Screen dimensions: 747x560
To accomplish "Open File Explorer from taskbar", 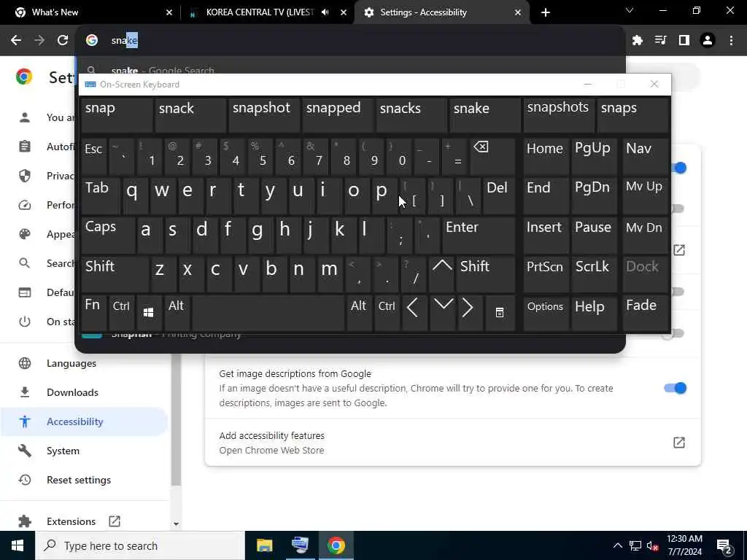I will click(x=264, y=545).
